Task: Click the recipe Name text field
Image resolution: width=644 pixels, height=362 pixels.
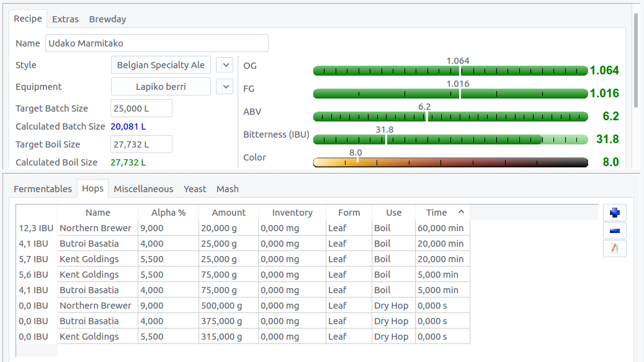Action: tap(156, 43)
